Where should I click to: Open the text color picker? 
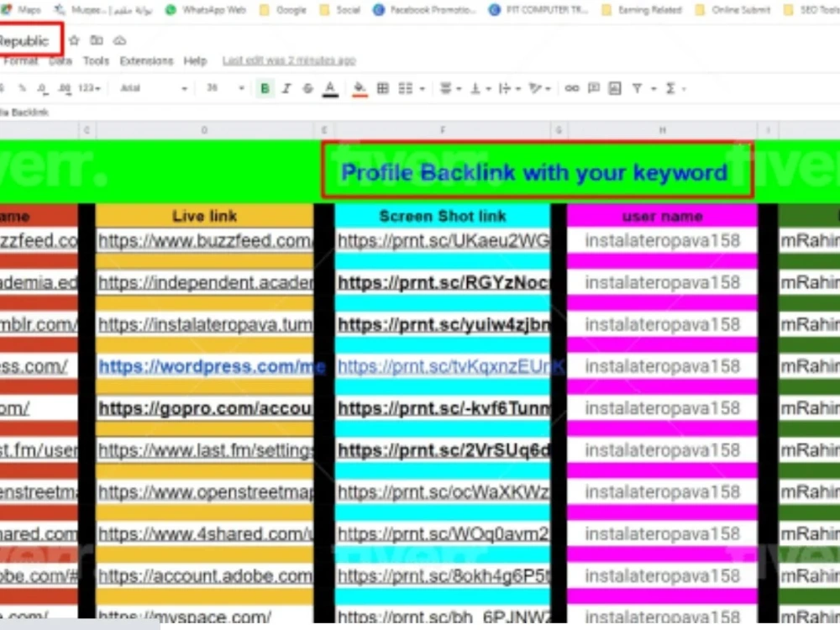click(x=330, y=89)
